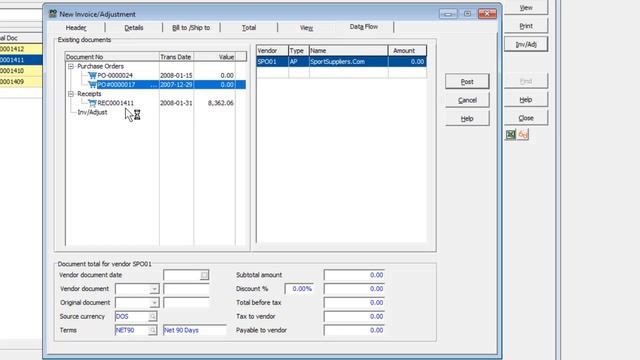Click the Vendor document number text field

[186, 289]
